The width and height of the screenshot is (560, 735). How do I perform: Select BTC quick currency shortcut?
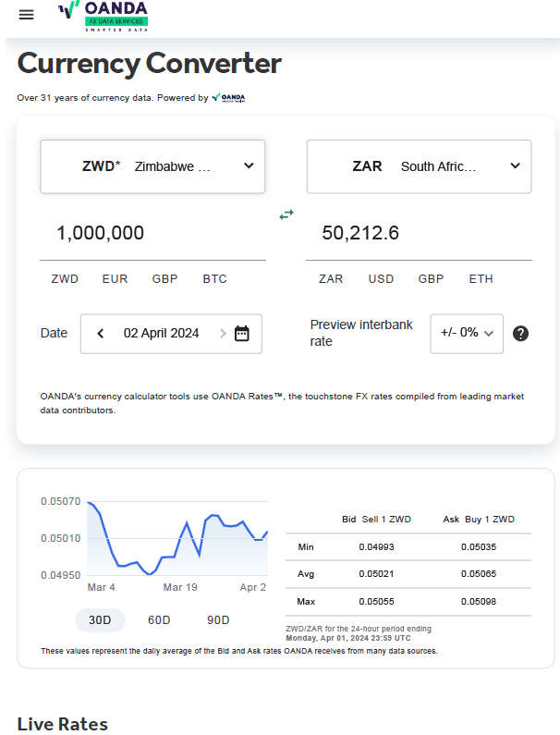coord(214,279)
